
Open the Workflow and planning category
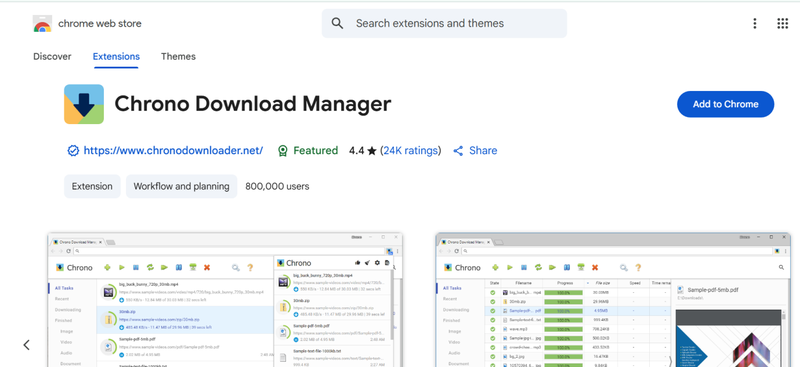point(182,186)
